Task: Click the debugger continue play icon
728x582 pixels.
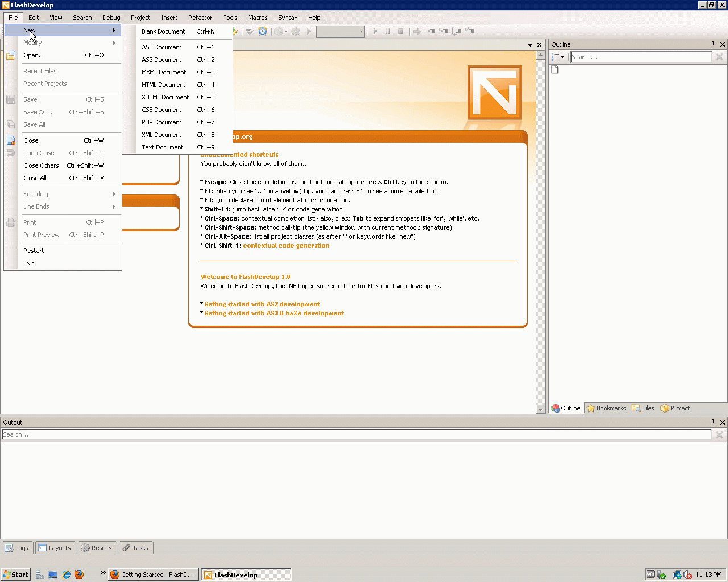Action: [x=375, y=31]
